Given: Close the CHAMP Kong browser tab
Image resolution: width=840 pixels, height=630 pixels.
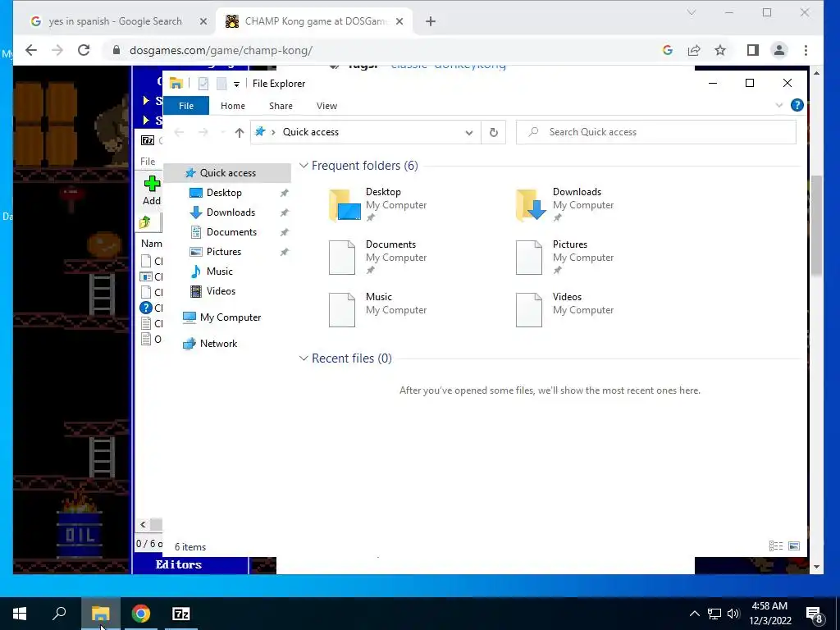Looking at the screenshot, I should click(x=399, y=21).
